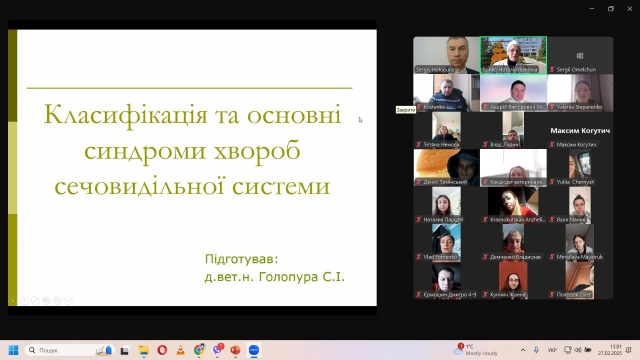640x360 pixels.
Task: Switch the УКР keyboard language indicator
Action: click(552, 350)
